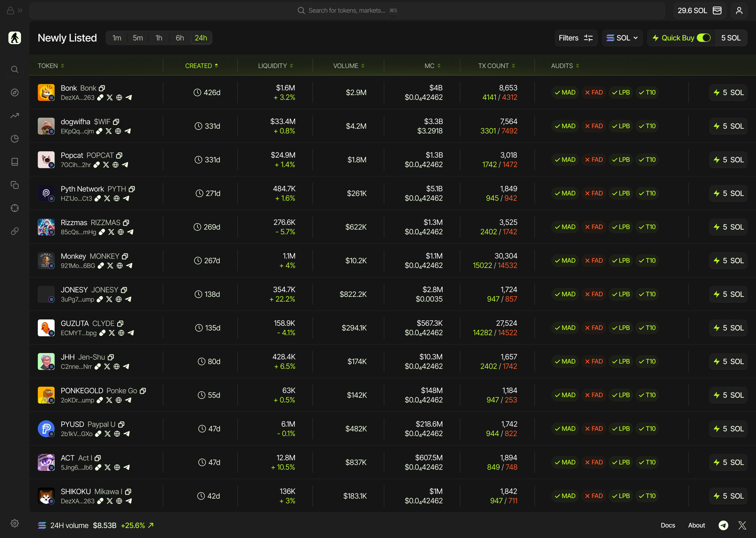
Task: Click 5 SOL buy button for Pyth Network
Action: click(x=728, y=193)
